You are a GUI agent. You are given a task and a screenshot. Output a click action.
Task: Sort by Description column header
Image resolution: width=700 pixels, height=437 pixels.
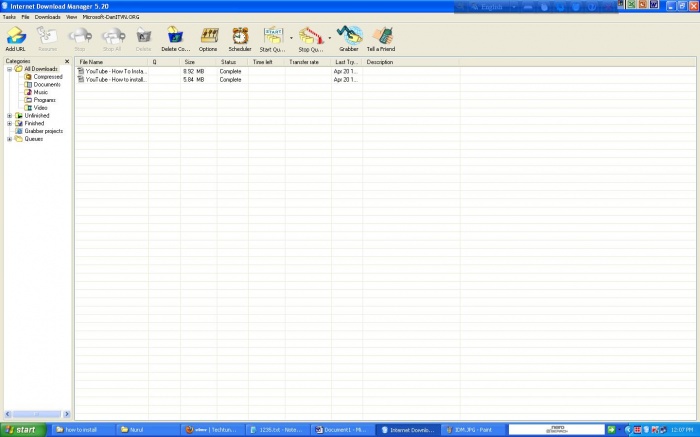[411, 62]
